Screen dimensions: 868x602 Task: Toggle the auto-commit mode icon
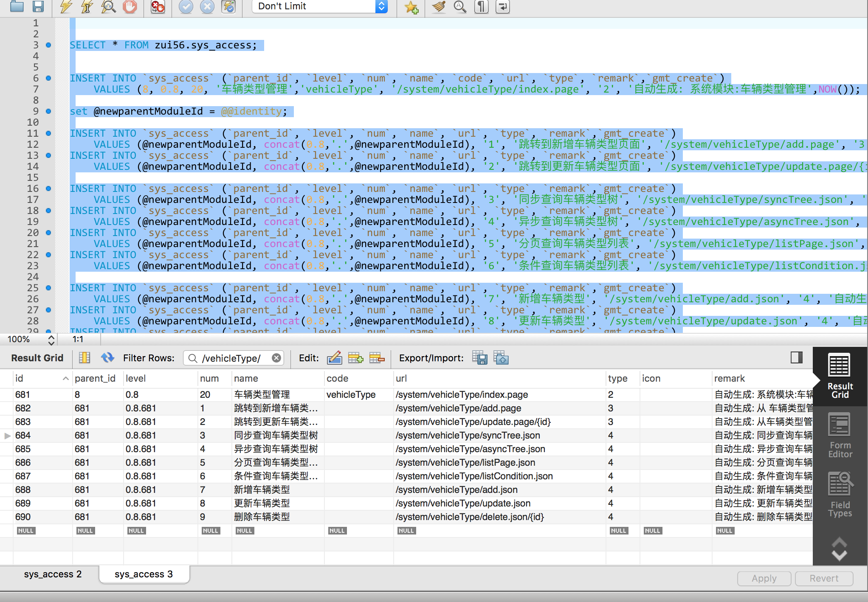(x=228, y=6)
